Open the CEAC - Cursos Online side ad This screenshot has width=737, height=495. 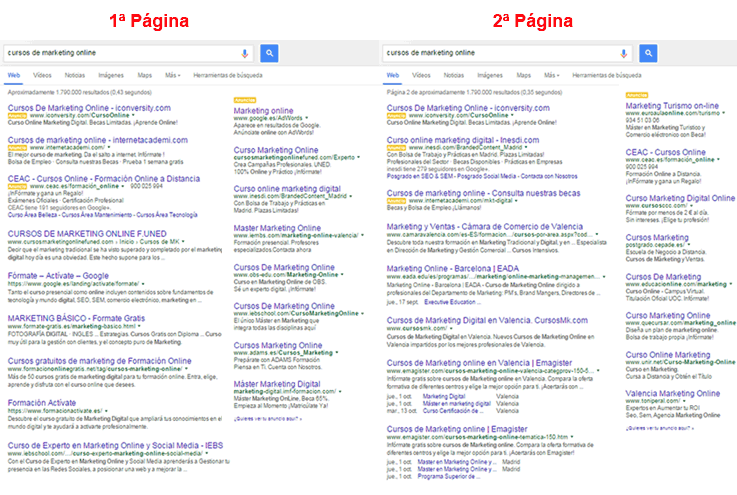pyautogui.click(x=666, y=152)
